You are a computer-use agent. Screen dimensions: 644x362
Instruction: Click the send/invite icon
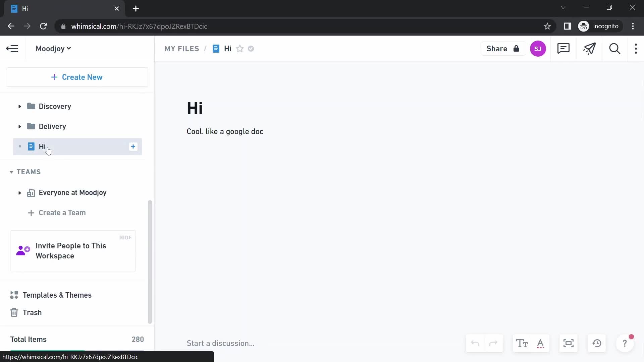pos(590,49)
